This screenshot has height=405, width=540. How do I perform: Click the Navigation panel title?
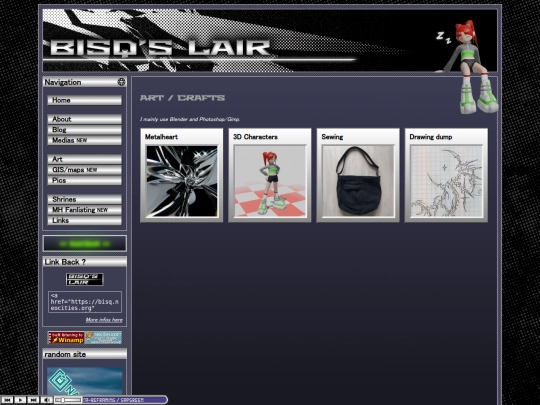coord(63,82)
